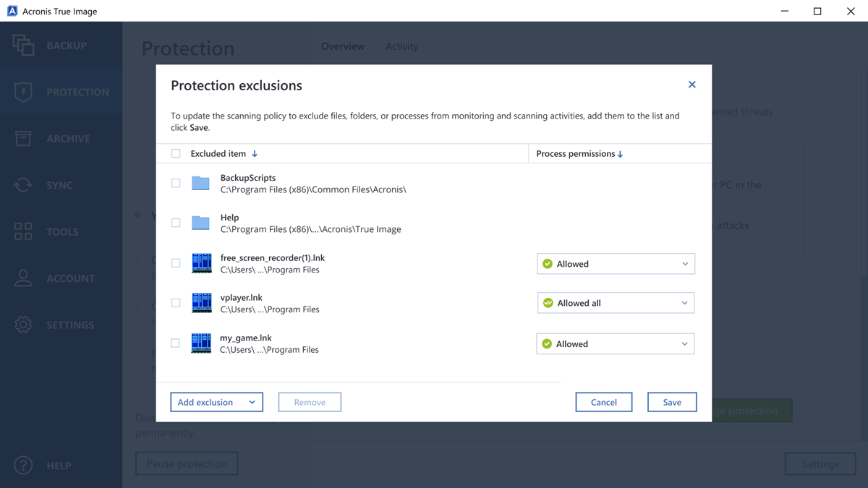Open the Archive section icon
Screen dimensions: 868x488
click(23, 138)
